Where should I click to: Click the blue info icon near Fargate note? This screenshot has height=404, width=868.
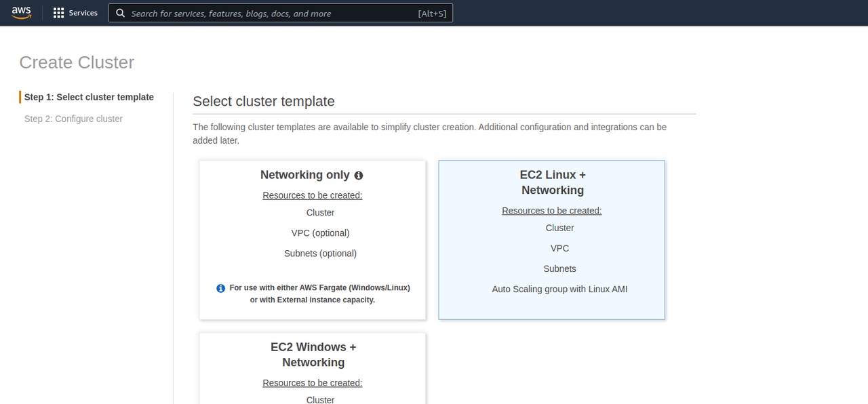click(x=220, y=288)
